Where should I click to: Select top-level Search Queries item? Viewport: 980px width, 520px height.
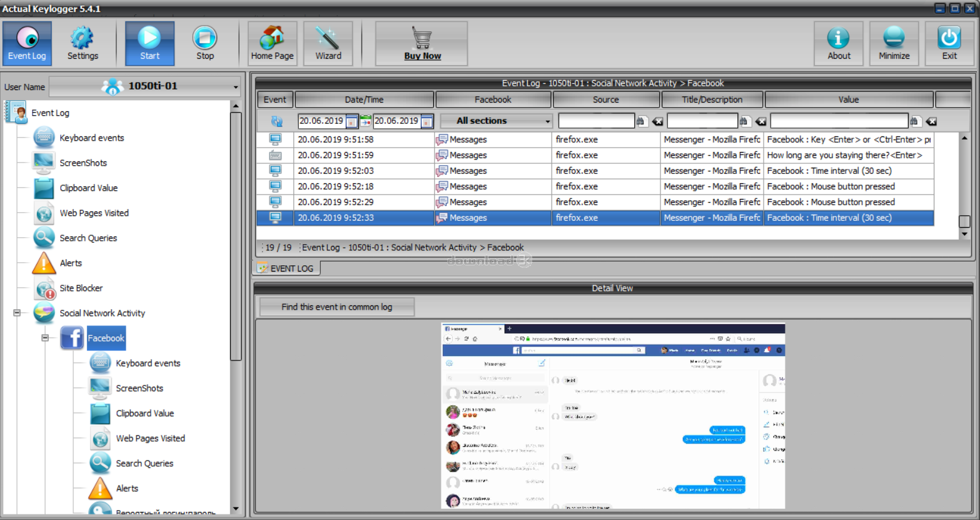click(x=88, y=238)
